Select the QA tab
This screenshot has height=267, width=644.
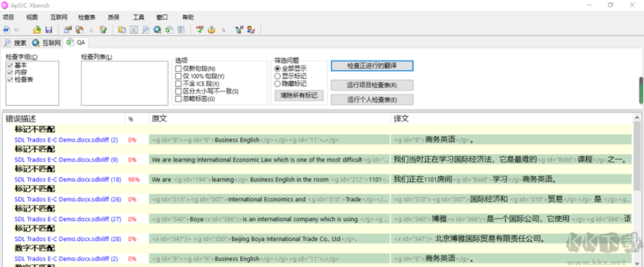point(76,42)
